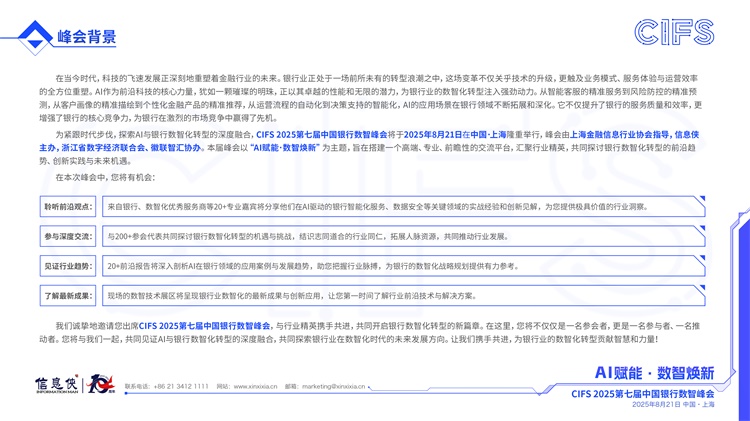Click the 信息侠 Information Man logo

pyautogui.click(x=56, y=385)
